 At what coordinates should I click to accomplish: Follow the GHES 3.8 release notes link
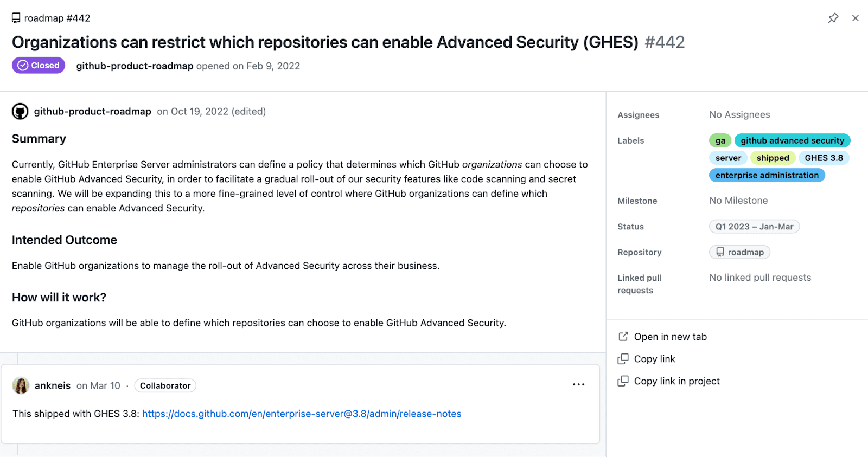302,413
